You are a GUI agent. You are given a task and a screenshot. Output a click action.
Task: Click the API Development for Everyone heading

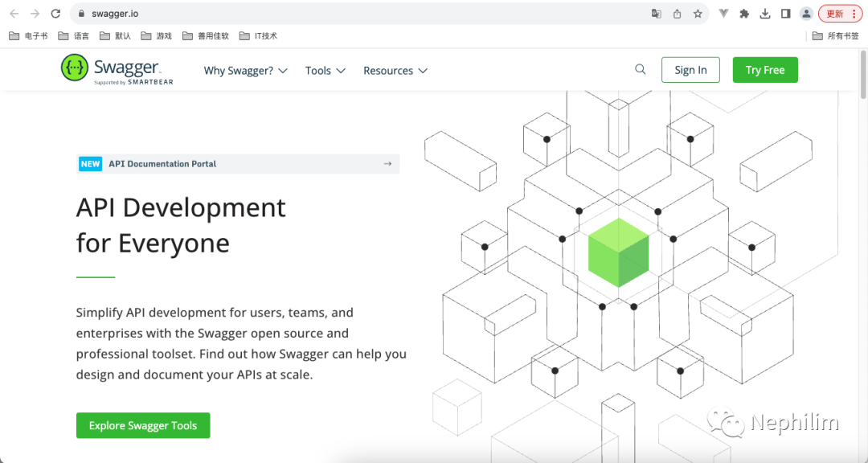(181, 225)
